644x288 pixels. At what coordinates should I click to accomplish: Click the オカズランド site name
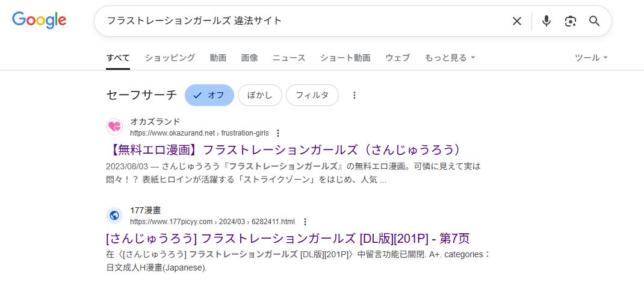(155, 122)
